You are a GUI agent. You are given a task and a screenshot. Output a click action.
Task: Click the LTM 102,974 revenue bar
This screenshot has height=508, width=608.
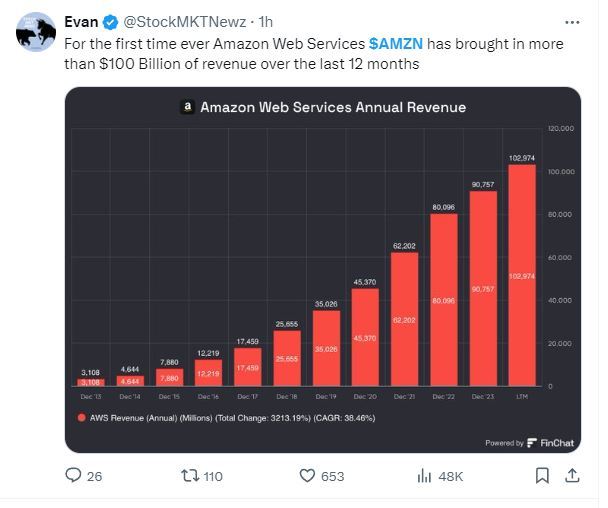point(522,275)
